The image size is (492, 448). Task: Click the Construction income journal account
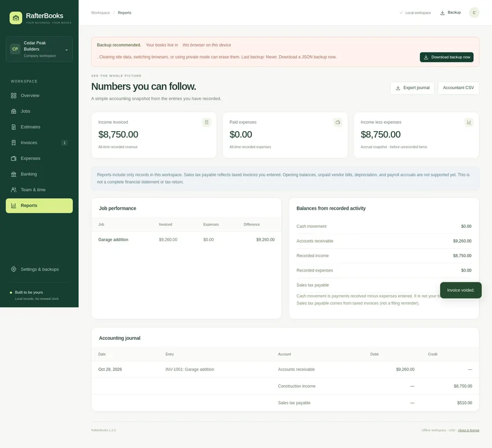point(296,386)
